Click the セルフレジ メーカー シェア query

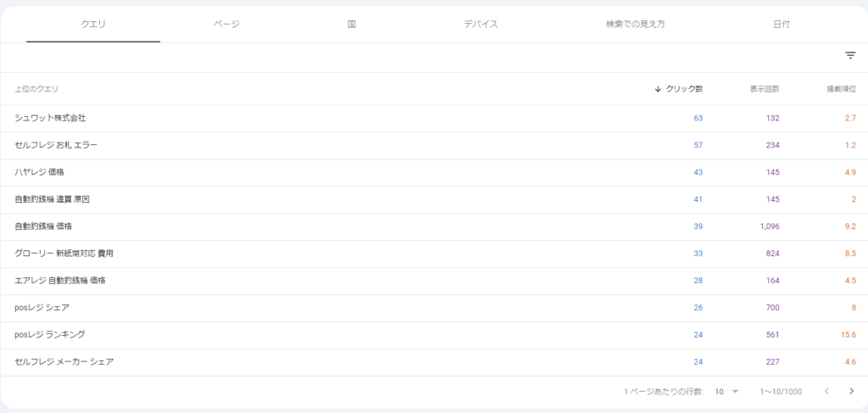(x=64, y=362)
